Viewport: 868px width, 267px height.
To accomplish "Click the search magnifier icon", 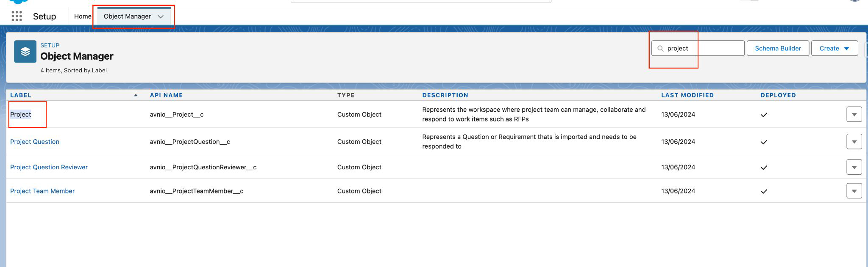I will tap(660, 48).
